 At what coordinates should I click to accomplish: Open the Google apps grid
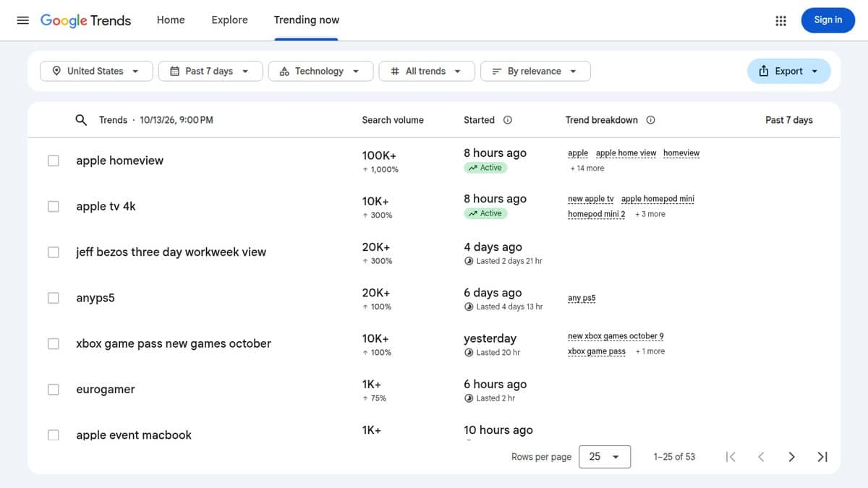coord(780,20)
